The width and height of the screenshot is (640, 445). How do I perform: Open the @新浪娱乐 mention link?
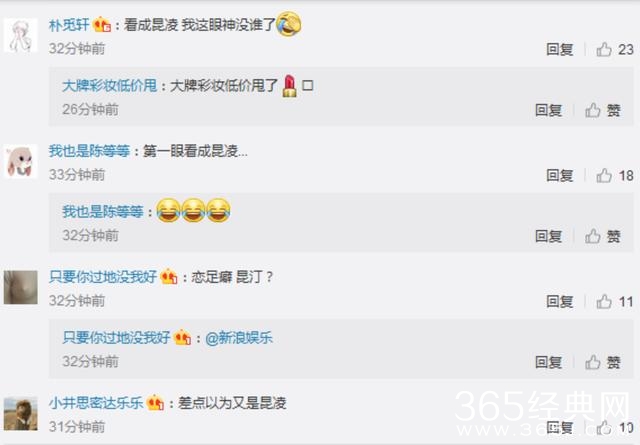point(239,338)
